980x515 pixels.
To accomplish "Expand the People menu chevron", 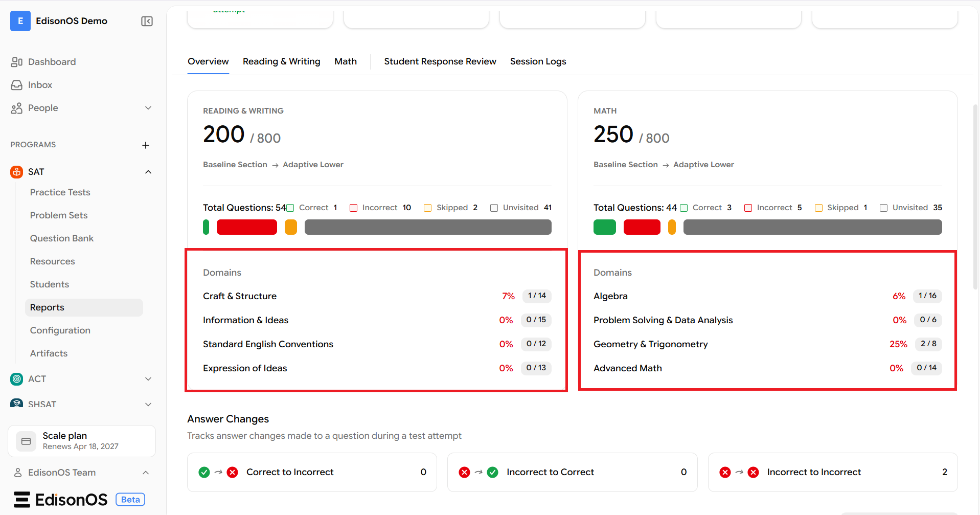I will coord(148,108).
